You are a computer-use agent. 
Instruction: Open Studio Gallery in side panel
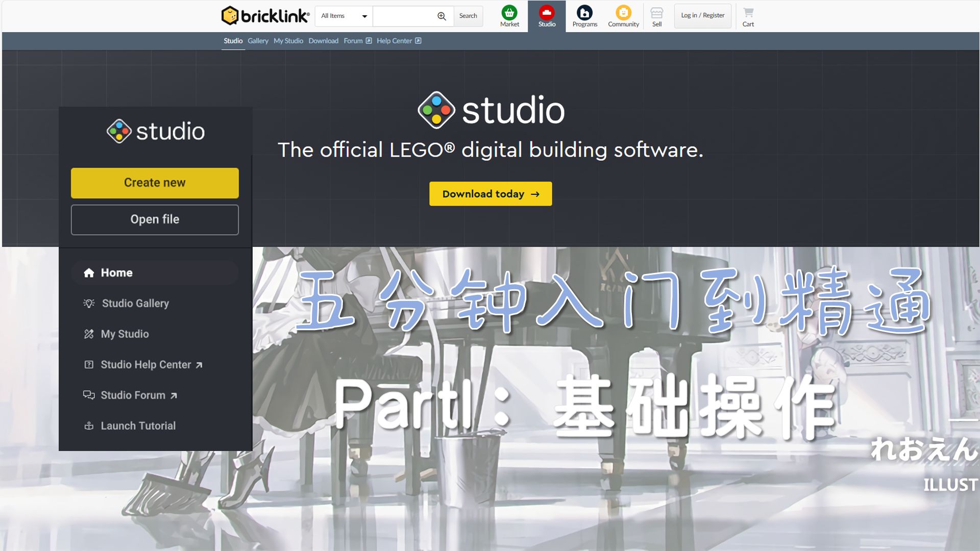click(135, 303)
